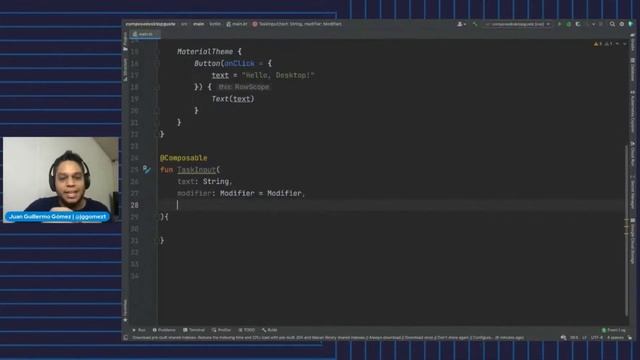The width and height of the screenshot is (640, 360).
Task: Open the Favorites tool window stripe
Action: 125,310
